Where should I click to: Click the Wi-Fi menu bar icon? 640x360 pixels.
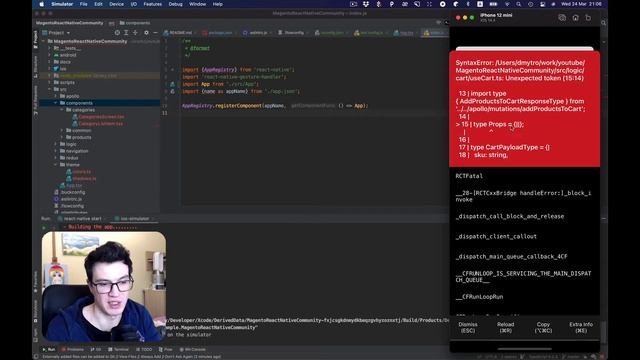tap(507, 4)
